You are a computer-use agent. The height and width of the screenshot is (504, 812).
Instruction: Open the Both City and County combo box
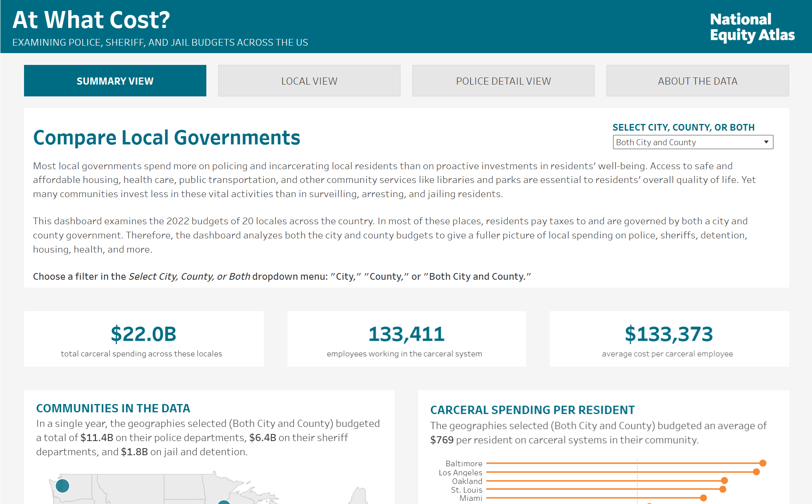point(685,142)
